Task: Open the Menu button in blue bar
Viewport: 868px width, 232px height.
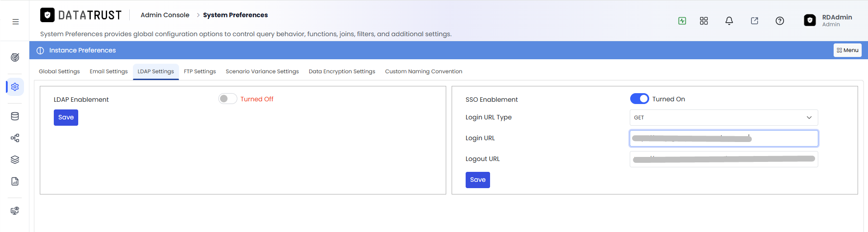Action: click(848, 50)
